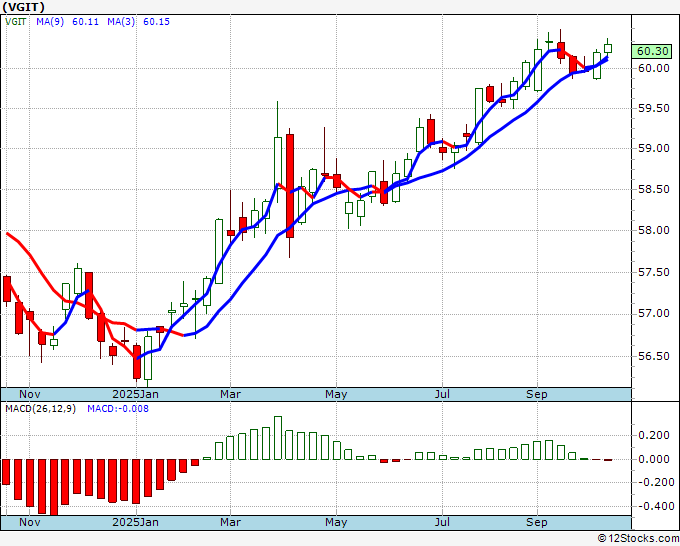Screen dimensions: 680x546
Task: Click the MACD(26,12,9) indicator label
Action: (40, 409)
